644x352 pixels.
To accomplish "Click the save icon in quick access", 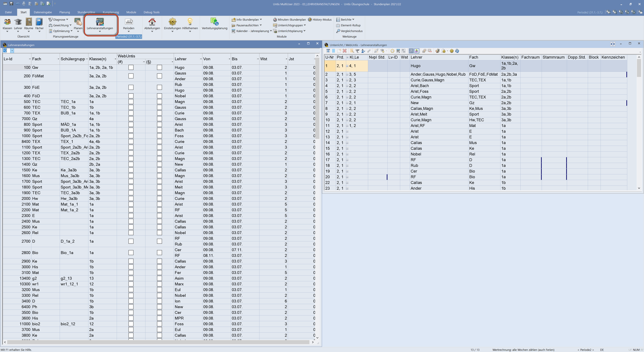I will pos(11,4).
